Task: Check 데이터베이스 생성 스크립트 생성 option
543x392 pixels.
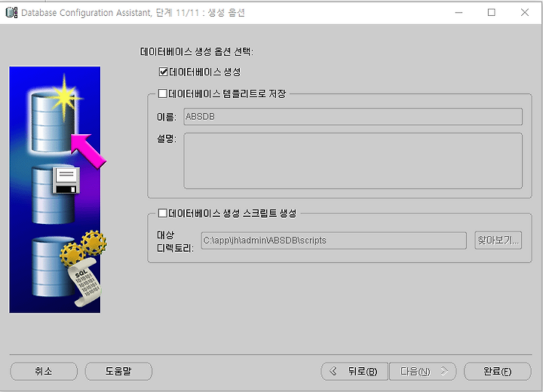Action: (x=162, y=213)
